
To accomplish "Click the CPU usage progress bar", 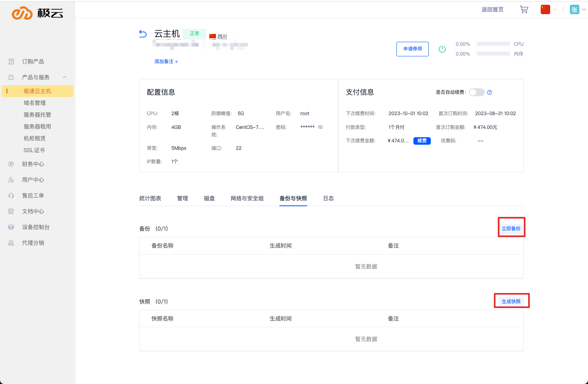I will (x=493, y=44).
